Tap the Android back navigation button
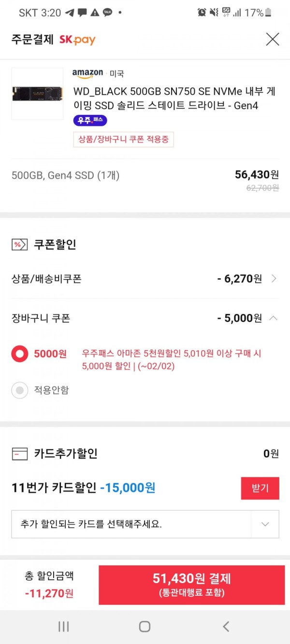 pyautogui.click(x=226, y=627)
